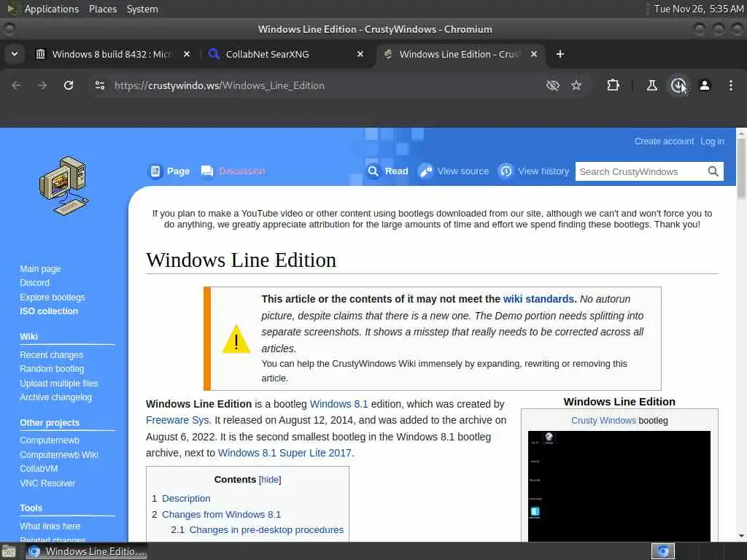Open site information icon in address bar
The height and width of the screenshot is (560, 747).
click(99, 85)
